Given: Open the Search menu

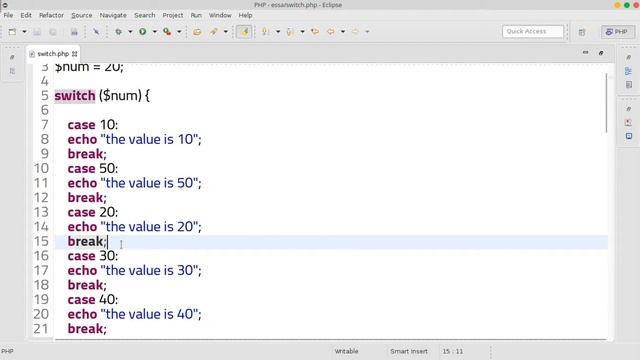Looking at the screenshot, I should click(x=145, y=15).
